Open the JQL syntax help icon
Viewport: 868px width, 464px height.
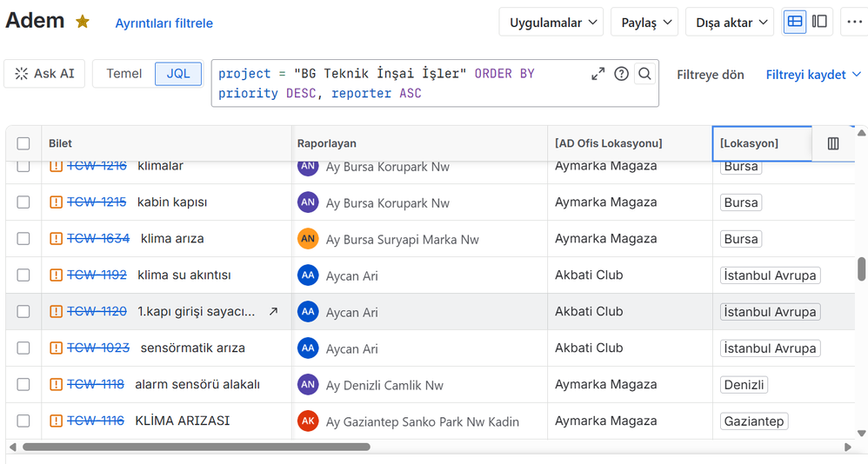621,74
